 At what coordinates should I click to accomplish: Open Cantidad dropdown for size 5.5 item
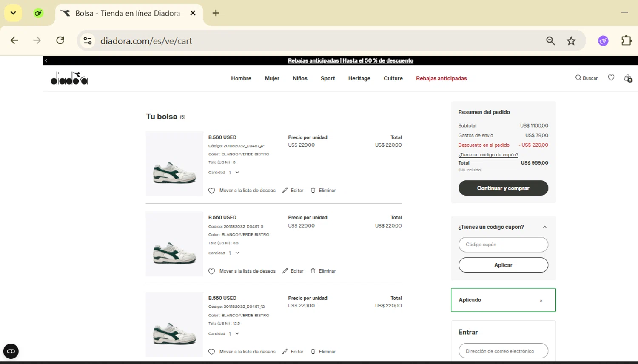click(234, 253)
